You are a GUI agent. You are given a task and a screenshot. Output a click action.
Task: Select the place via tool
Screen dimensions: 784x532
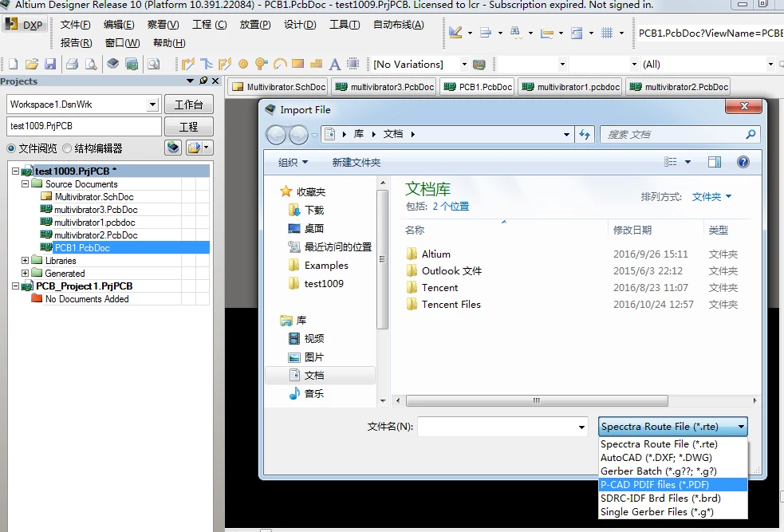coord(261,64)
